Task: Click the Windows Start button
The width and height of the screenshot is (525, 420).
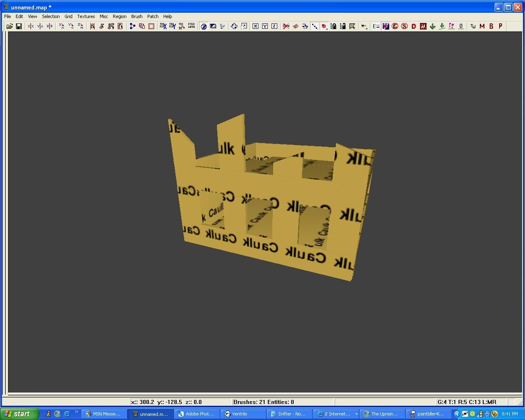Action: pos(20,414)
